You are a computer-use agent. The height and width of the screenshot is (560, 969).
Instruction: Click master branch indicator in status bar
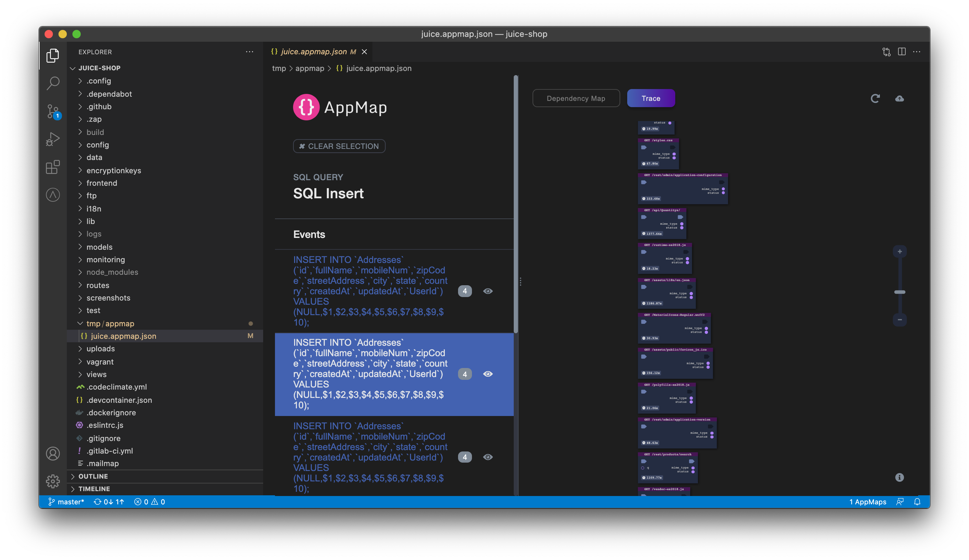pos(66,502)
